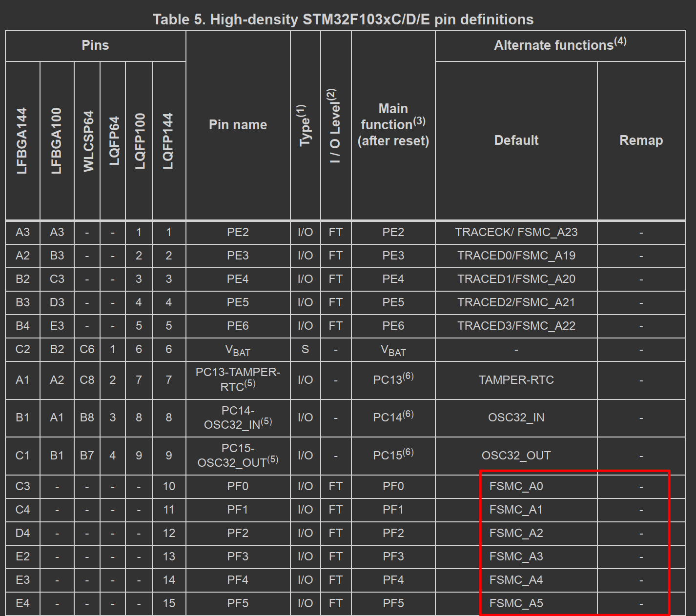Click 'PE5' in Pin name column
The height and width of the screenshot is (616, 696).
tap(238, 302)
